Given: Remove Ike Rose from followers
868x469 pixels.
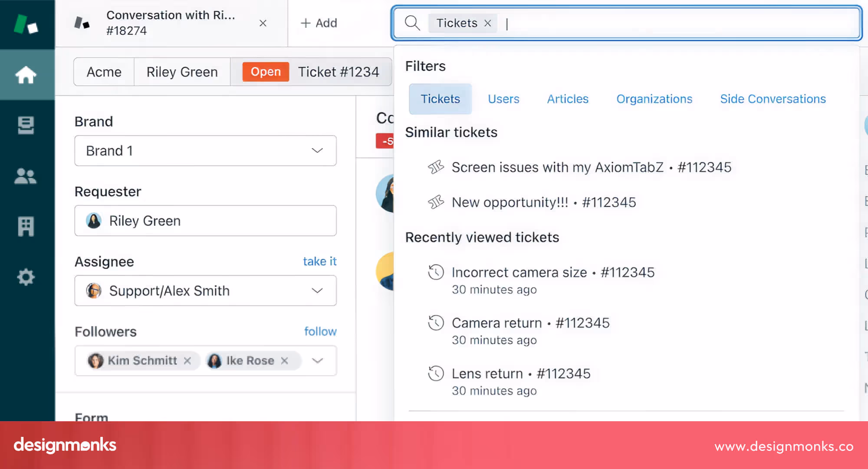Looking at the screenshot, I should point(285,360).
